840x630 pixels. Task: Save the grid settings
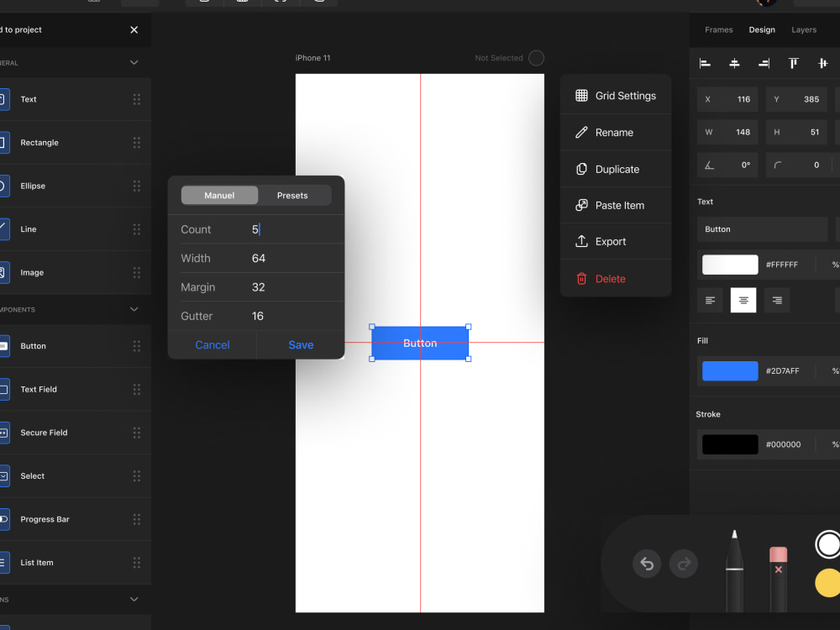point(301,345)
